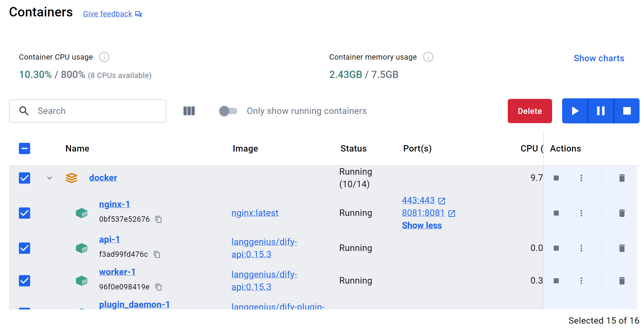Stop the api-1 container
Viewport: 644px width, 332px height.
click(x=556, y=248)
